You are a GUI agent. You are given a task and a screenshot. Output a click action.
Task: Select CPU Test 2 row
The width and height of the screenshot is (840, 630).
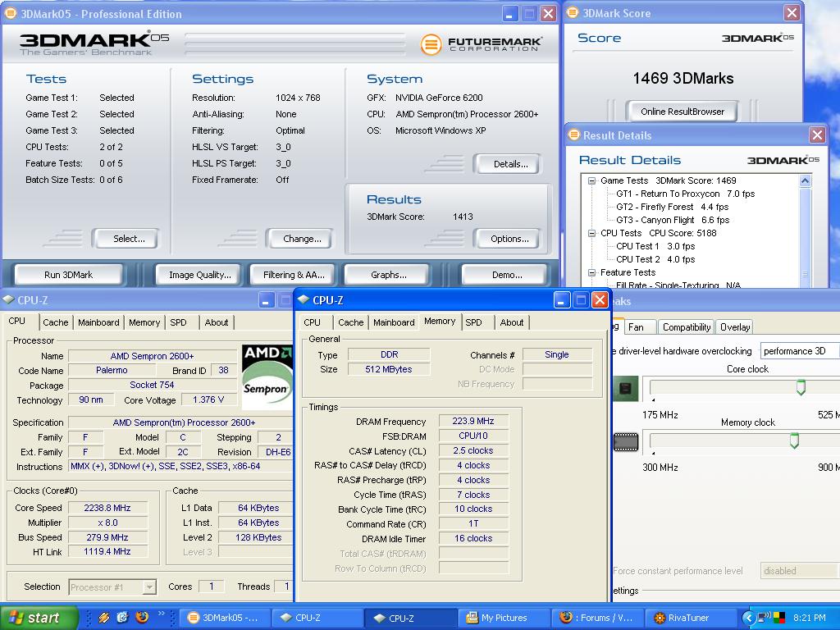[655, 259]
